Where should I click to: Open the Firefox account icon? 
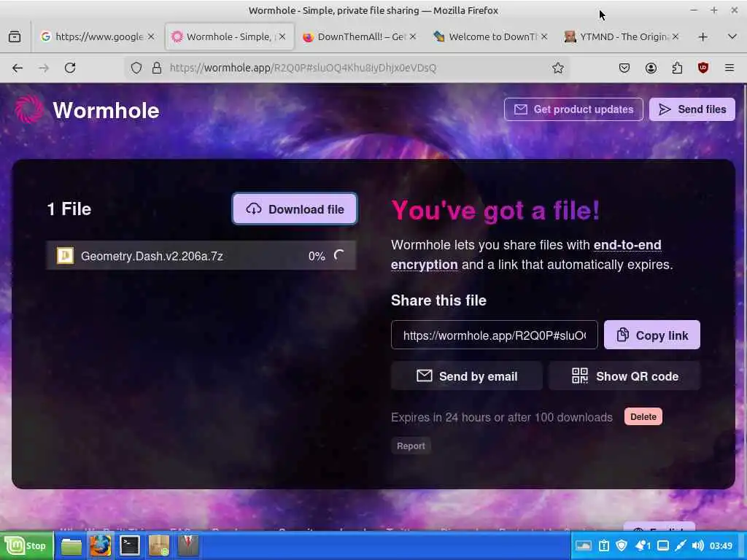coord(651,68)
